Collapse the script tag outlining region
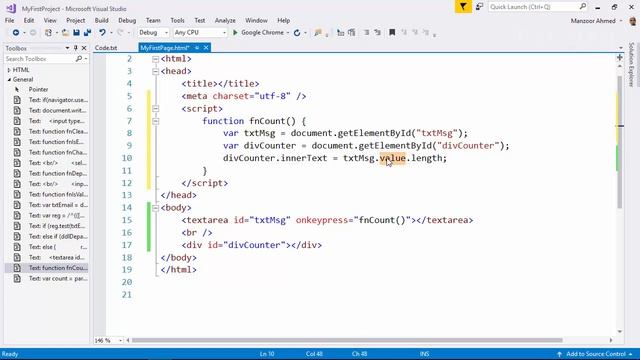 [x=156, y=109]
